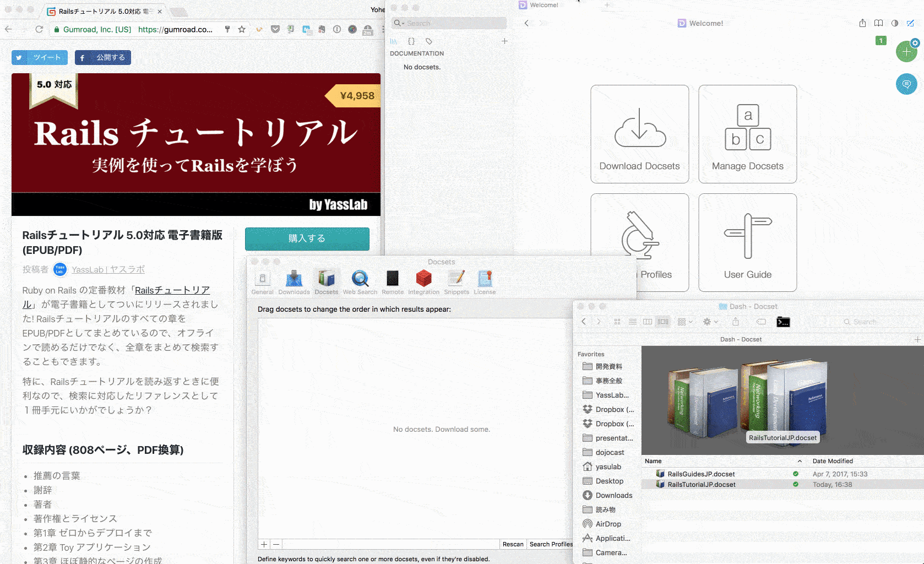Screen dimensions: 924x564
Task: Click the open book bookmarks icon in Dash
Action: coord(879,23)
